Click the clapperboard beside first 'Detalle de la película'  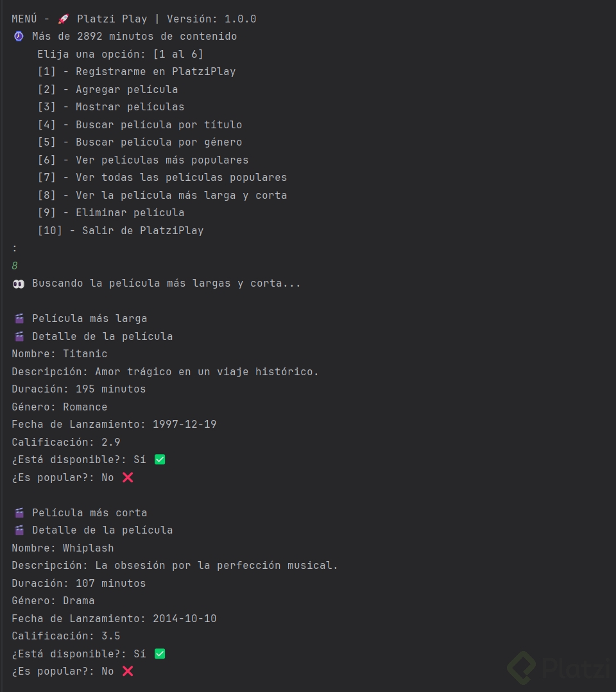point(19,336)
